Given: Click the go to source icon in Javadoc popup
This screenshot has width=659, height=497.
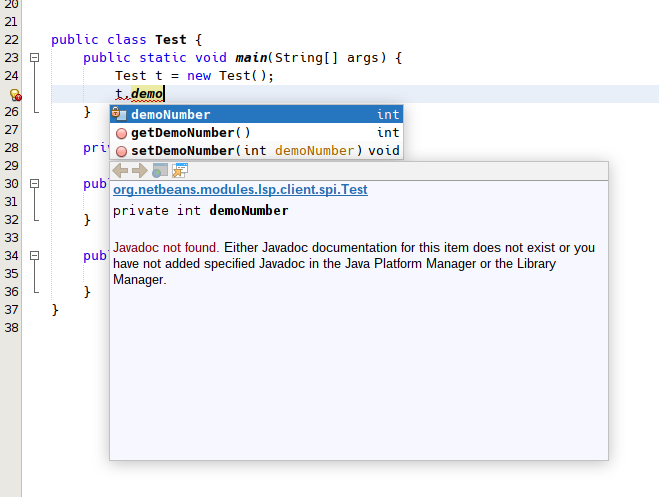Looking at the screenshot, I should pos(180,171).
